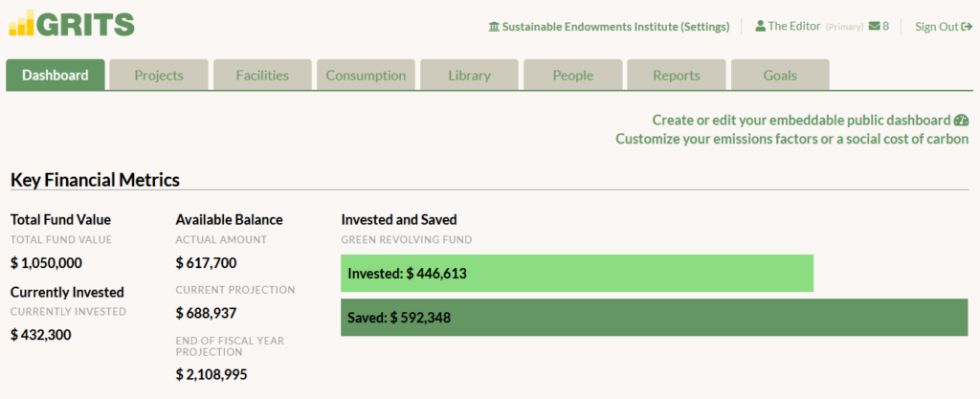Open the Reports tab
This screenshot has width=980, height=399.
pos(677,76)
